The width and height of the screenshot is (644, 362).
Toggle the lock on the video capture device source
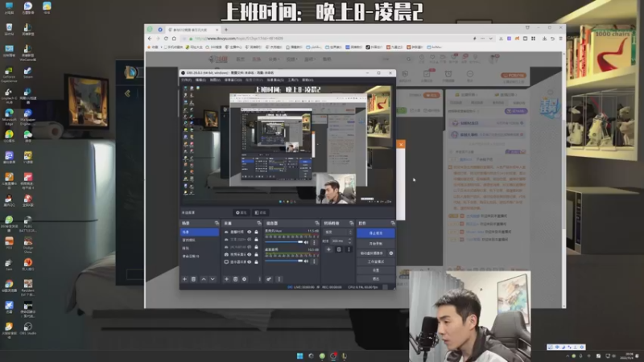(256, 254)
